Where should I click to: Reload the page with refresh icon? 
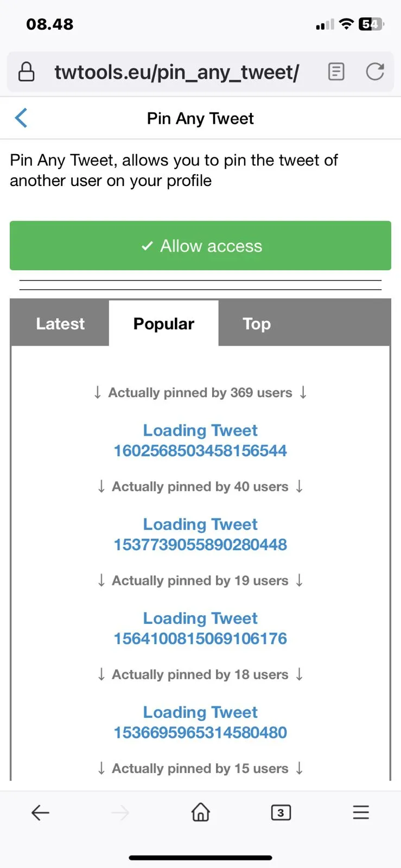[x=375, y=72]
